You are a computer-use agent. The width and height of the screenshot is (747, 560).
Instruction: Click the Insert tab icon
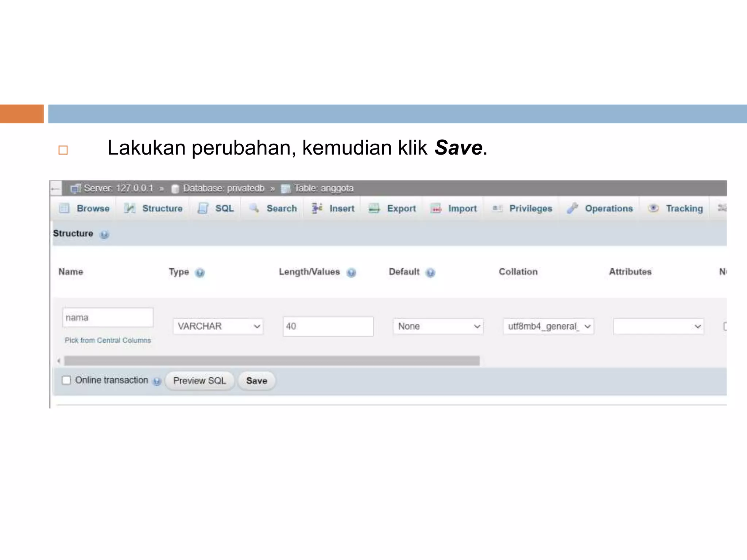[x=317, y=208]
